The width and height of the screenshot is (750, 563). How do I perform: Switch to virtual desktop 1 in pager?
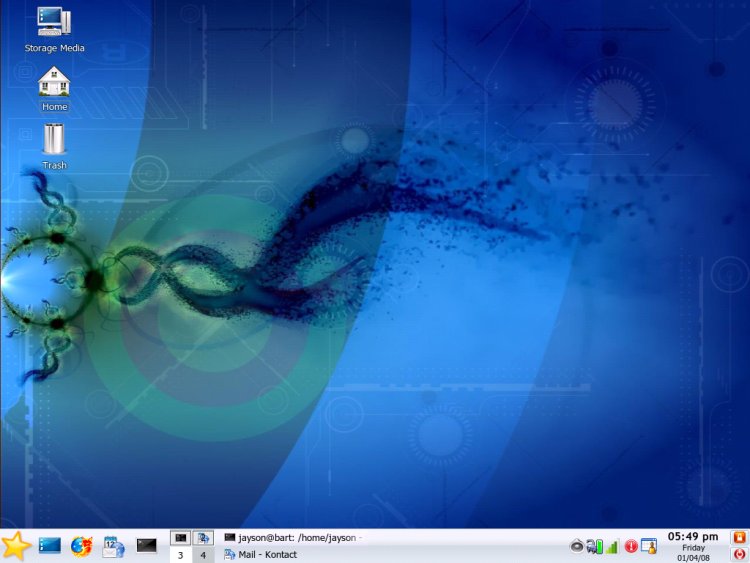point(180,538)
